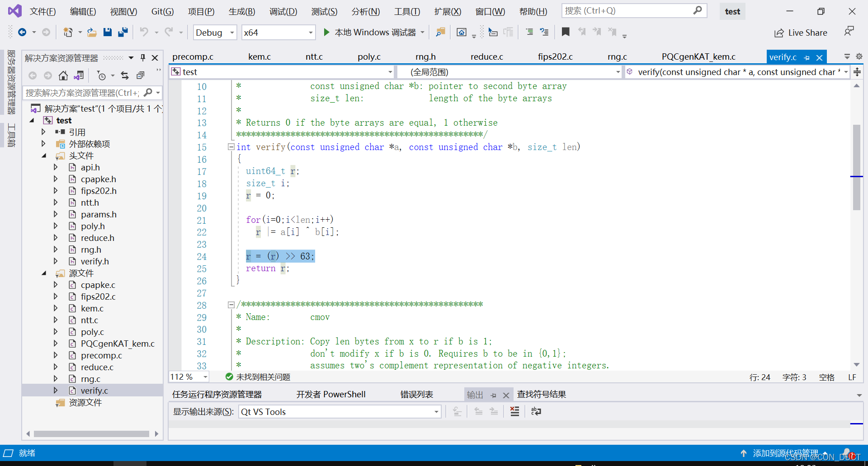Click the tab list overflow dropdown arrow
868x466 pixels.
pos(847,56)
